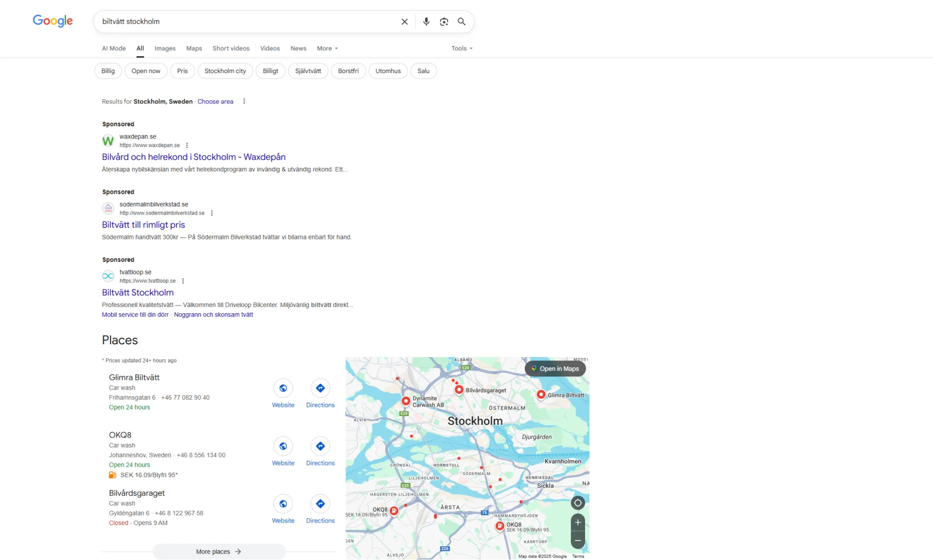Screen dimensions: 933x560
Task: Zoom in the map with plus
Action: 578,523
